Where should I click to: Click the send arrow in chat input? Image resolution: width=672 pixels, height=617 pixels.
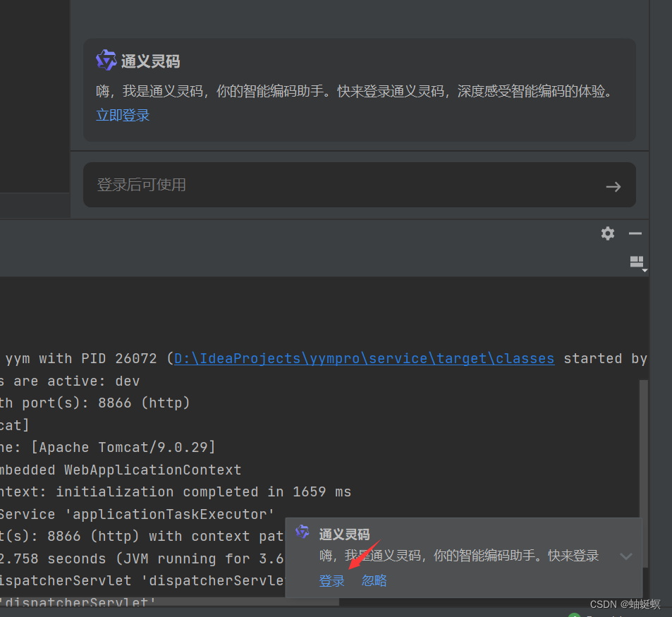(613, 186)
